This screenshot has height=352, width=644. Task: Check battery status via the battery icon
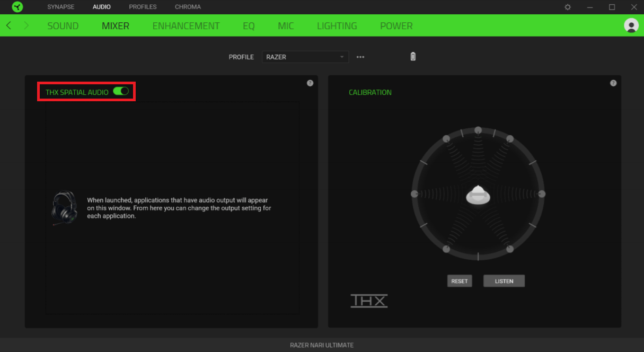[x=413, y=56]
